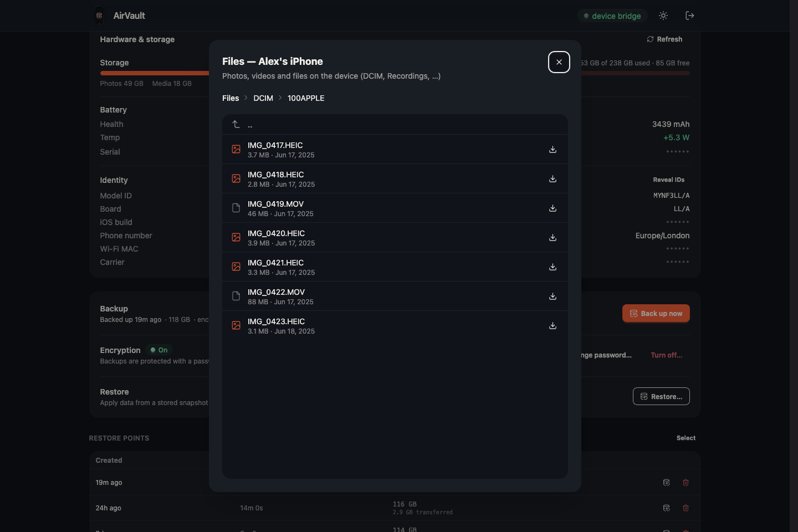Select IMG_0417.HEIC file name
Screen dimensions: 798x532
(275, 145)
